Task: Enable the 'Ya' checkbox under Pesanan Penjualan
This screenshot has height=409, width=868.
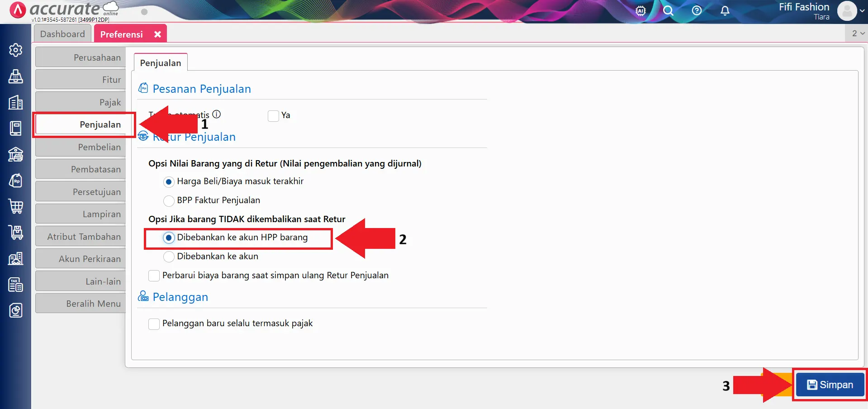Action: (x=273, y=116)
